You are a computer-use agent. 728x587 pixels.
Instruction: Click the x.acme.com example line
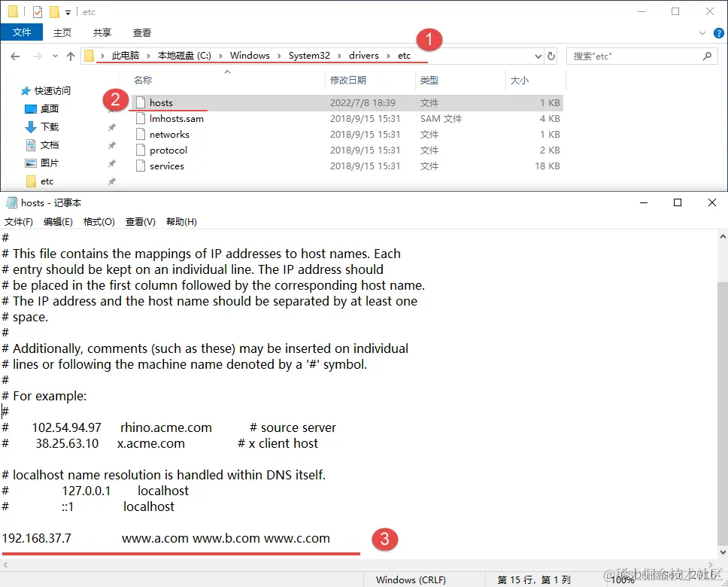click(x=160, y=443)
